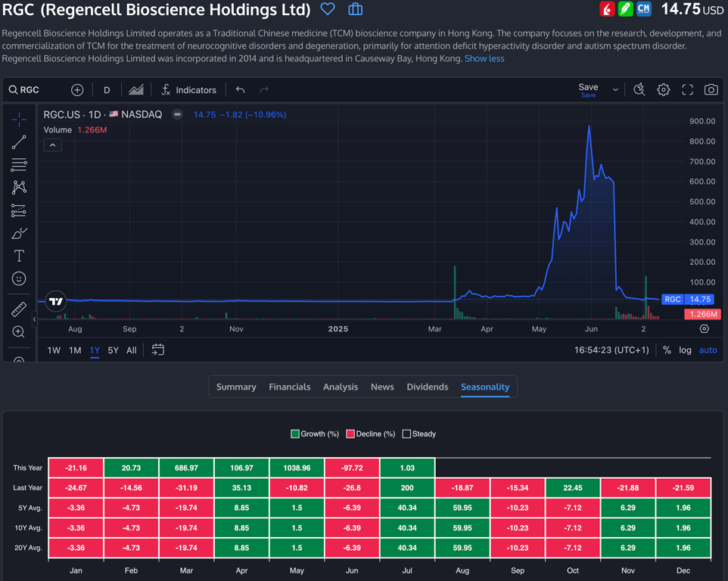Select the ruler measure tool

click(x=19, y=309)
